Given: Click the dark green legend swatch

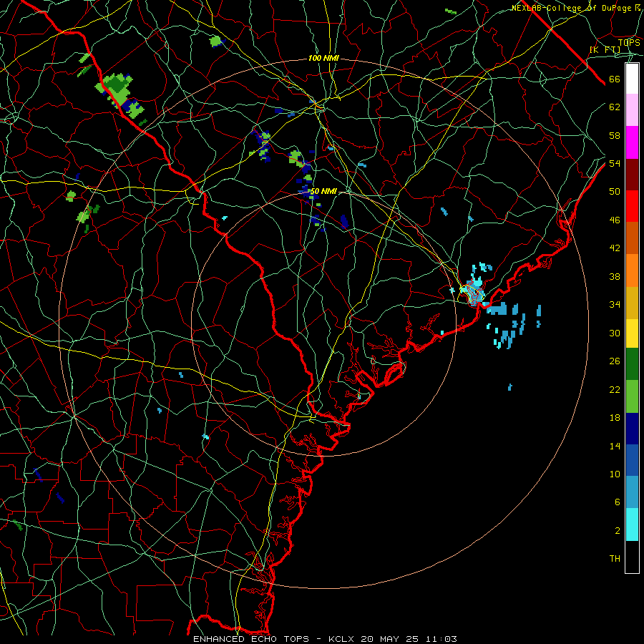Looking at the screenshot, I should [x=632, y=364].
